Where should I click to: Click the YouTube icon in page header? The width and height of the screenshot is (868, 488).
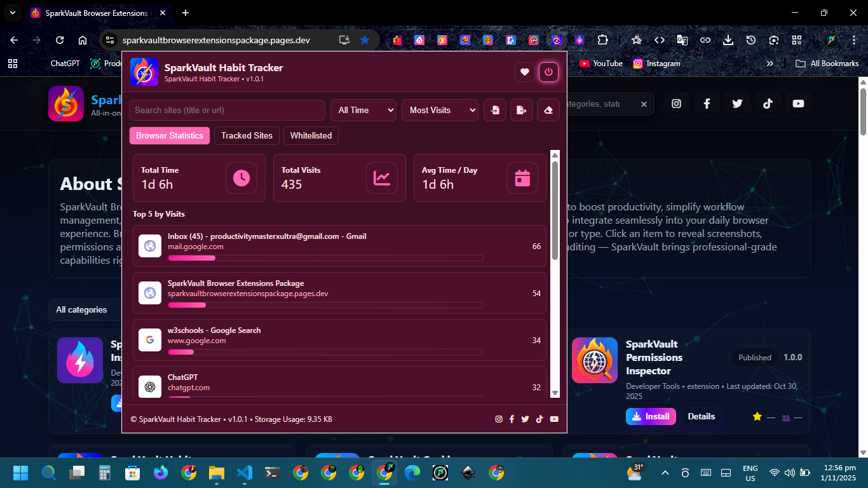tap(798, 104)
